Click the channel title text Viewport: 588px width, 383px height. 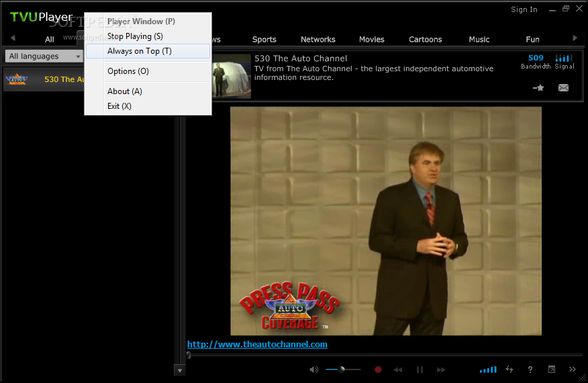[x=301, y=58]
